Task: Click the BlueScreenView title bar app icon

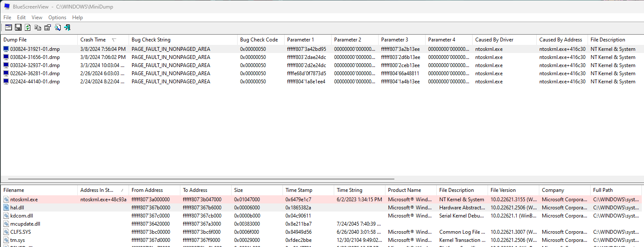Action: [7, 6]
